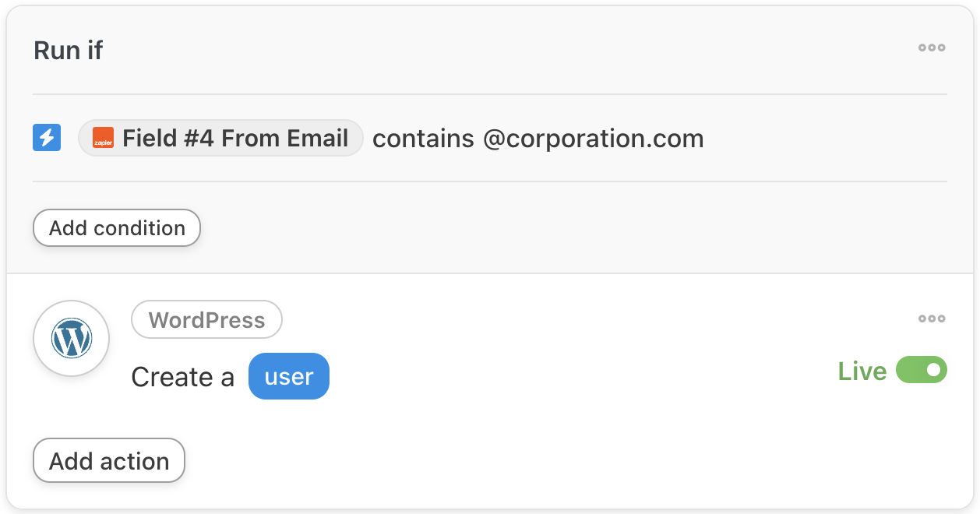
Task: Click blank space right of Add action
Action: [545, 461]
